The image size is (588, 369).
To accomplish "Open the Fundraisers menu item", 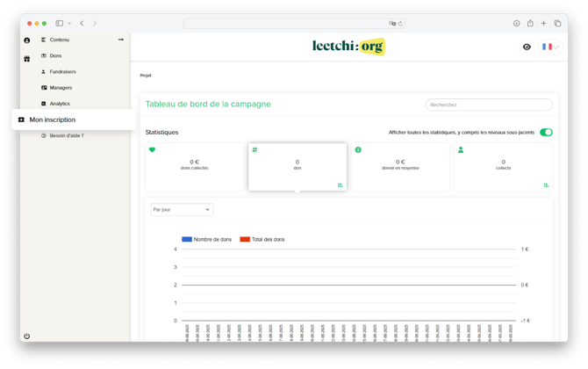I will click(x=62, y=71).
